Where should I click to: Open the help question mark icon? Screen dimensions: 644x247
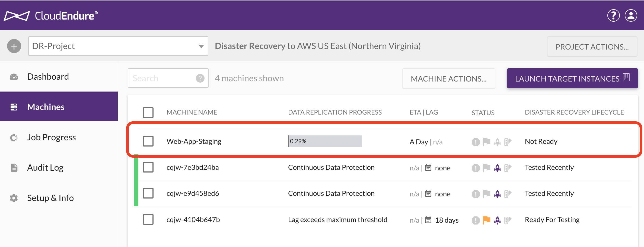(613, 15)
